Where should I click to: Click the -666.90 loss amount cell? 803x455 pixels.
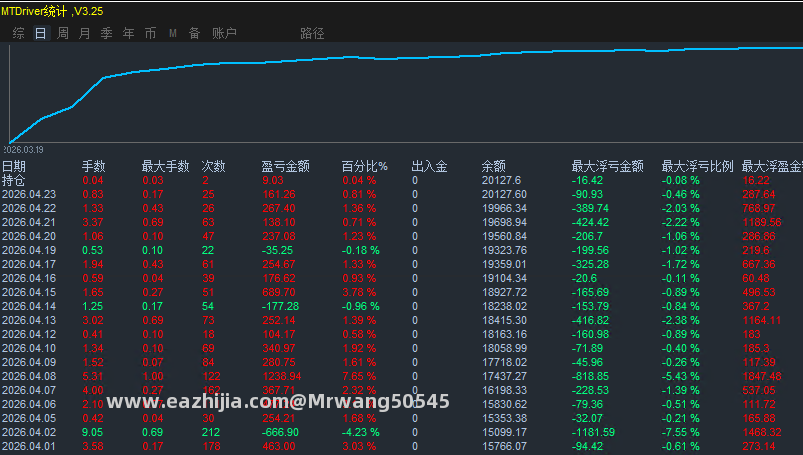tap(280, 432)
